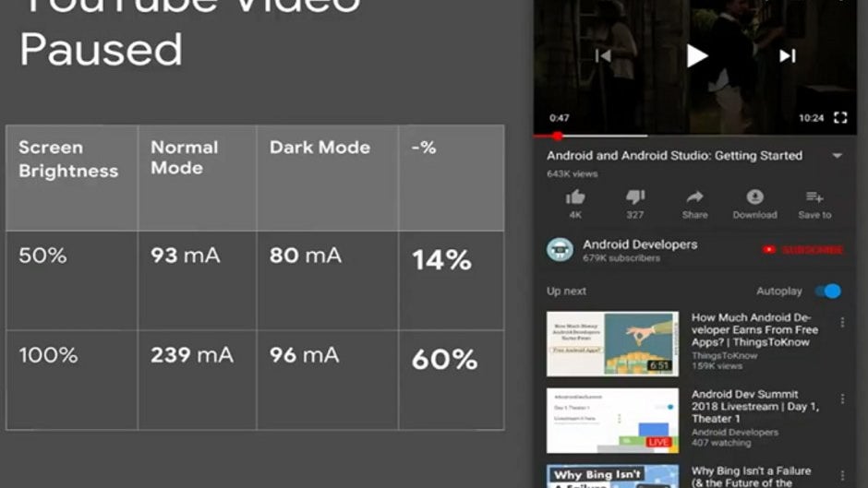Click the '239 mA' table cell
Viewport: 868px width, 488px height.
(197, 380)
